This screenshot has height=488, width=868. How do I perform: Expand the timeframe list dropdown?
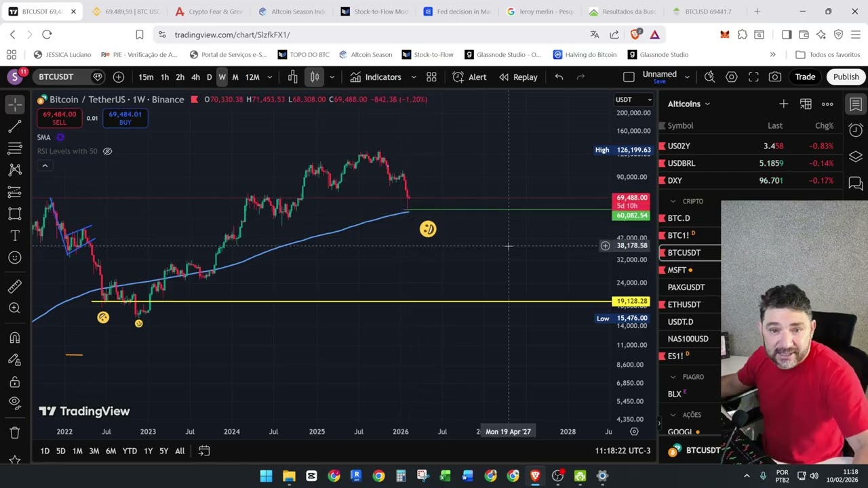(270, 77)
